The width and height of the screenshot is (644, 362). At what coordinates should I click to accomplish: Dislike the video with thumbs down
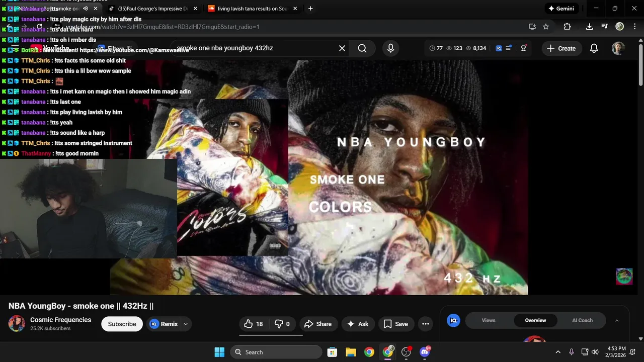pos(282,324)
